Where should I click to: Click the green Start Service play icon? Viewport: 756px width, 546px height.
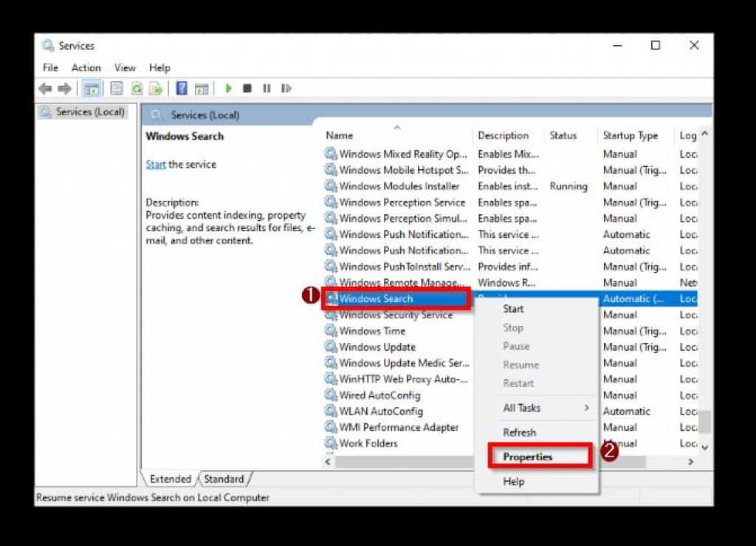229,88
